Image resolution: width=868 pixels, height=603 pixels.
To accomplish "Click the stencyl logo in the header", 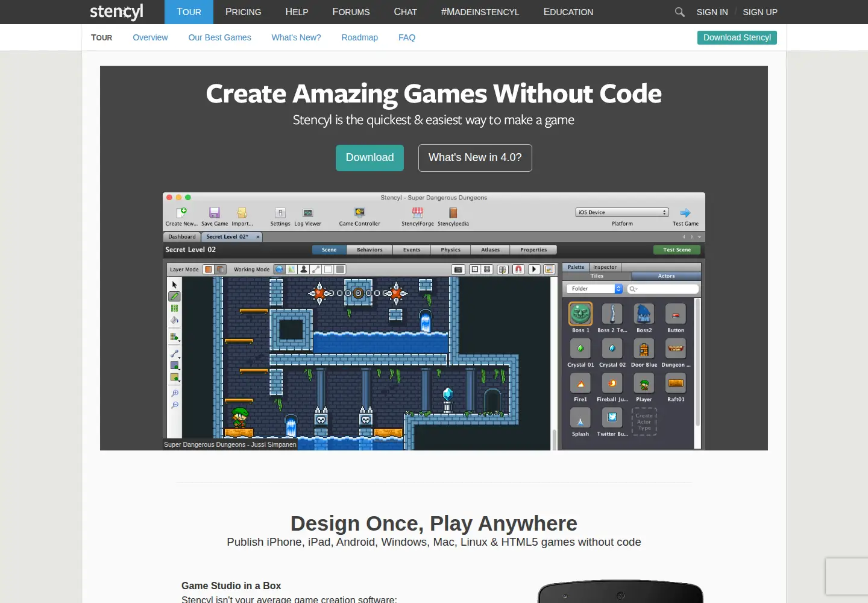I will (x=116, y=12).
